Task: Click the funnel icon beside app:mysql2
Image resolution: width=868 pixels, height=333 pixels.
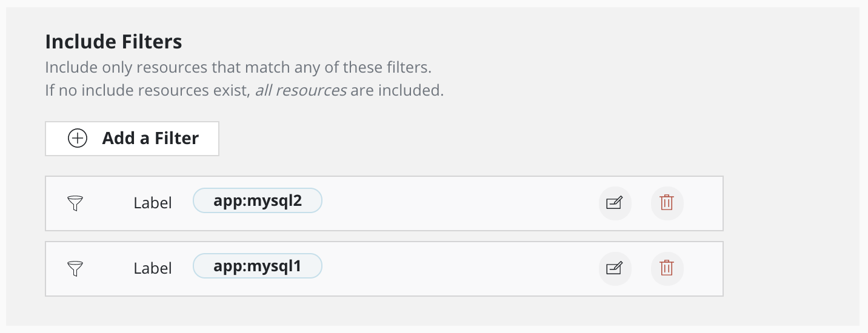Action: click(75, 203)
